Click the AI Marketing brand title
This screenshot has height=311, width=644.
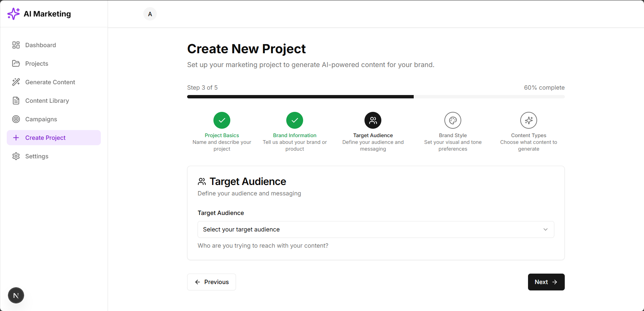click(47, 14)
